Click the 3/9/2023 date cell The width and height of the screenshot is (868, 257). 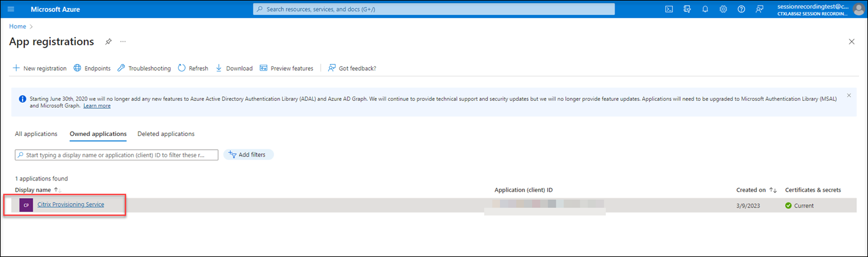coord(748,206)
